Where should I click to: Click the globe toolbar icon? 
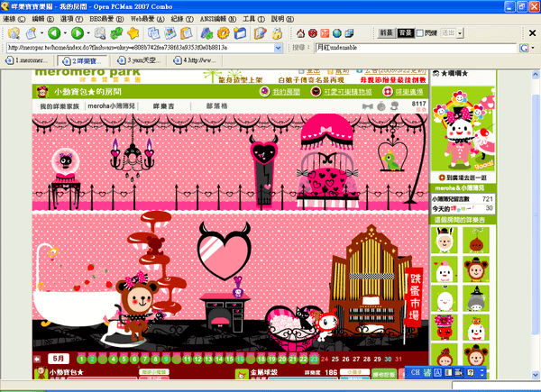tap(337, 33)
